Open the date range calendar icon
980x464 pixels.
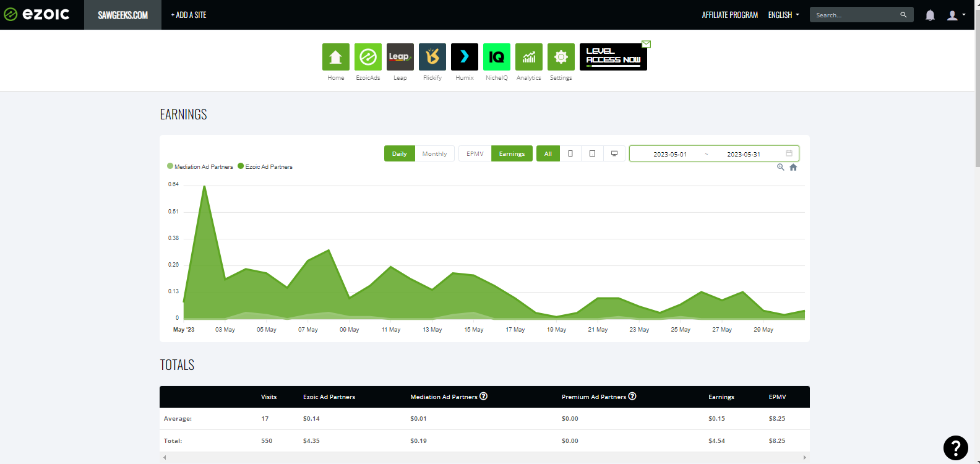click(789, 153)
